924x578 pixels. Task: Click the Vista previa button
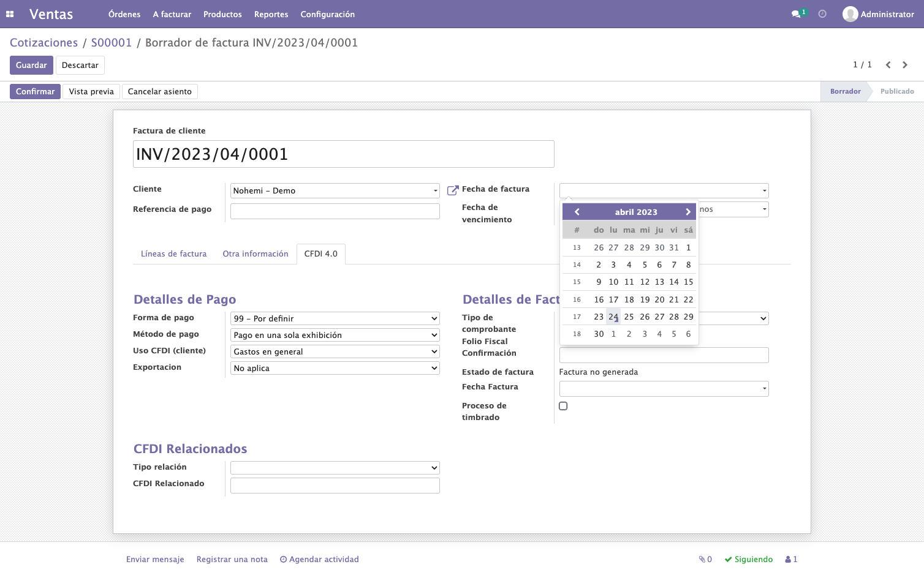91,92
